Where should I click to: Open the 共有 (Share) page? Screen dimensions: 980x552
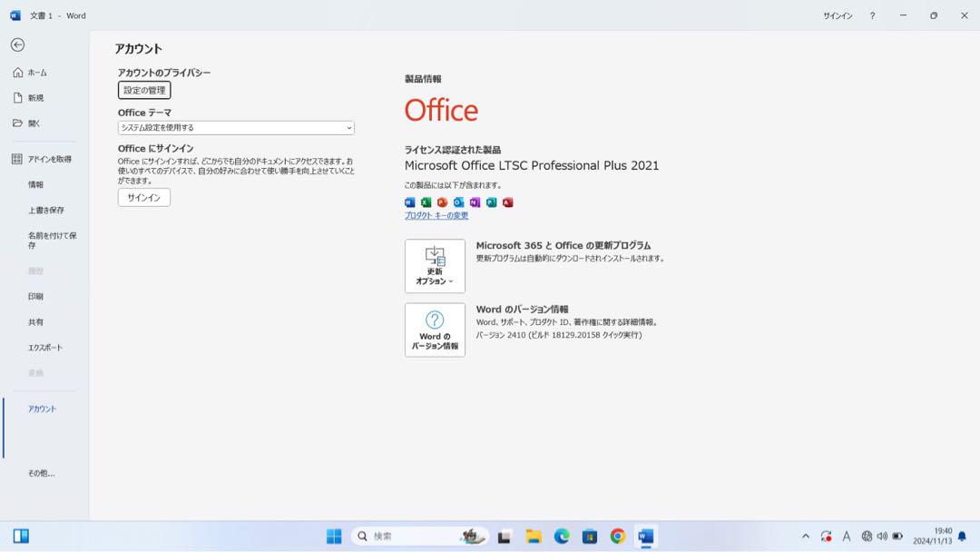point(35,322)
